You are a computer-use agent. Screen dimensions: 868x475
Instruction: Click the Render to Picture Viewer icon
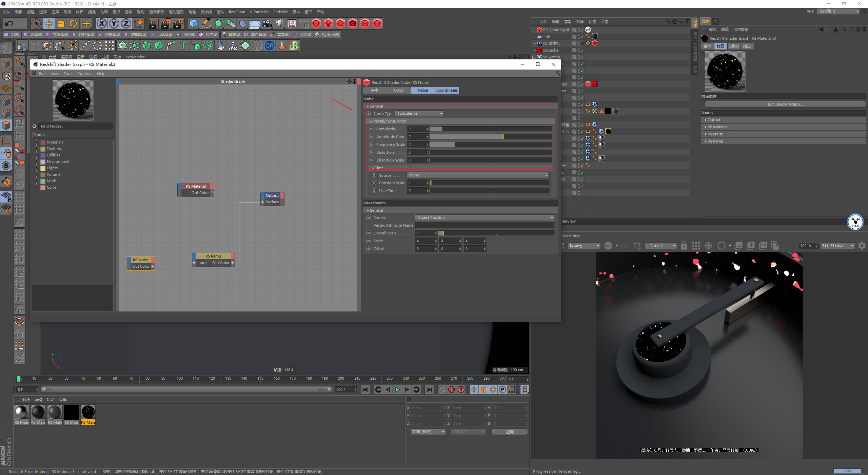pos(166,23)
